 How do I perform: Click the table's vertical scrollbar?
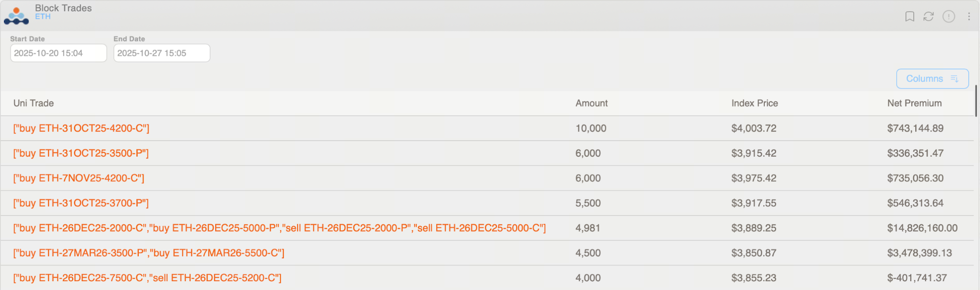[976, 101]
